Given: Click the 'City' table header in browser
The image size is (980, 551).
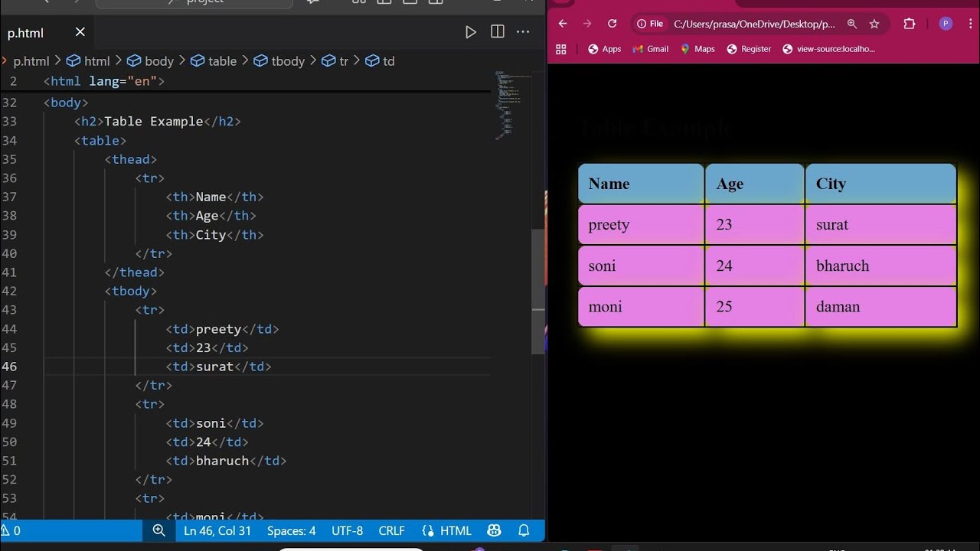Looking at the screenshot, I should (880, 184).
